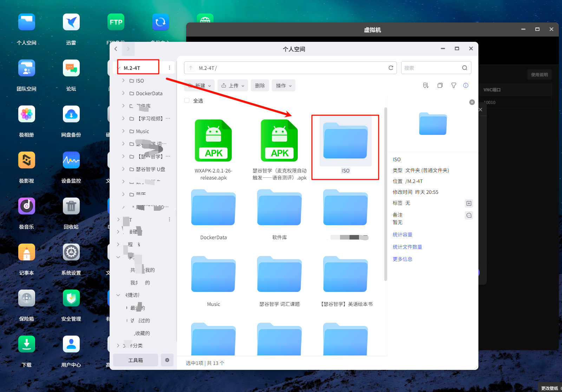
Task: Tick the 全选 select-all checkbox
Action: (187, 101)
